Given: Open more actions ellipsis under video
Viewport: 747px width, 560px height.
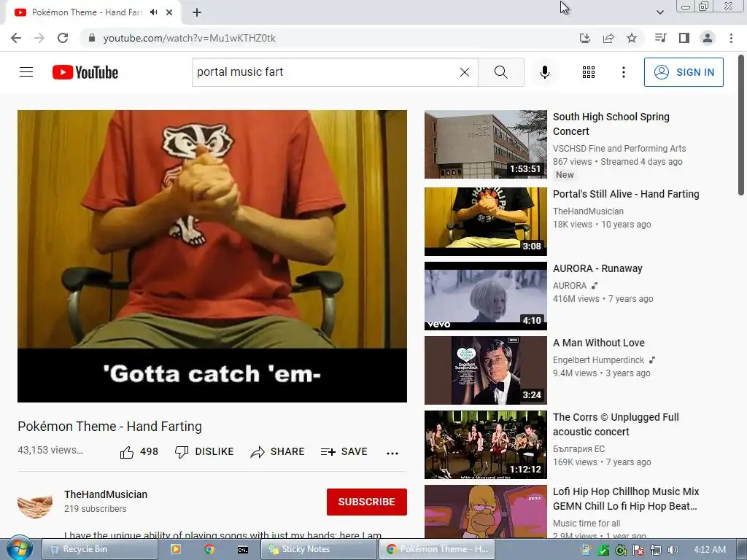Looking at the screenshot, I should click(392, 453).
